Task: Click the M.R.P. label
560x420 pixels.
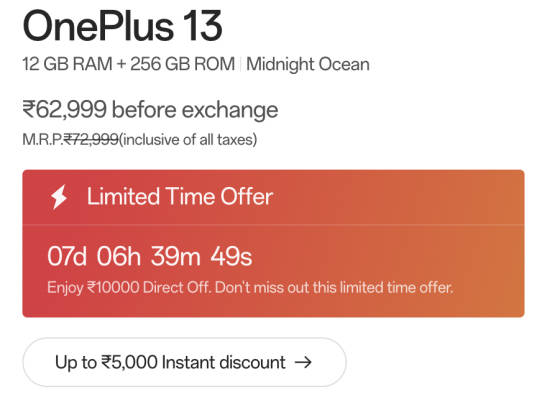Action: (x=43, y=139)
